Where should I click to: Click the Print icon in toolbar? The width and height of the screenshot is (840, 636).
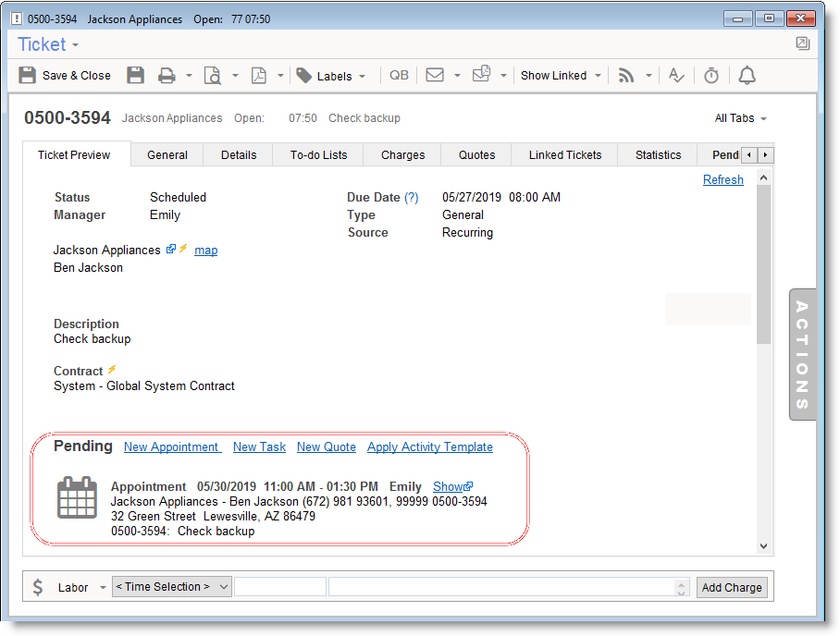click(x=167, y=76)
